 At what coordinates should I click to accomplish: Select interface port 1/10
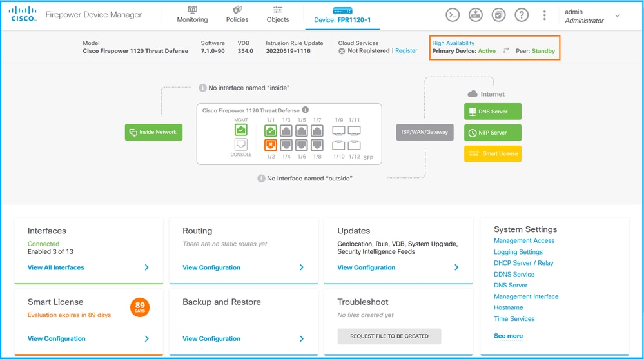[339, 145]
